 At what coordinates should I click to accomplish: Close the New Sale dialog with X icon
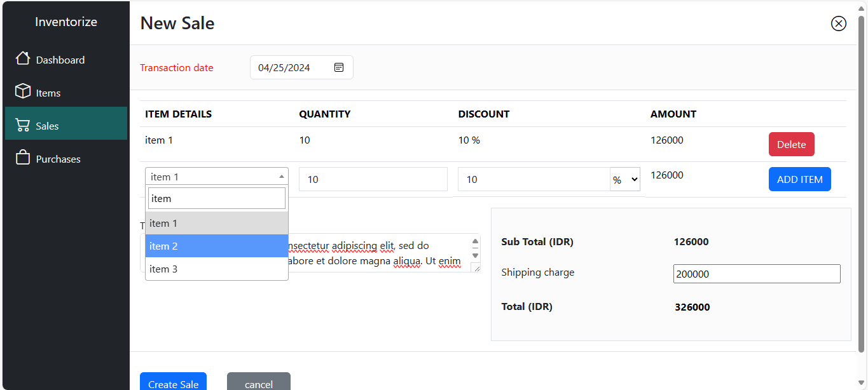tap(839, 24)
